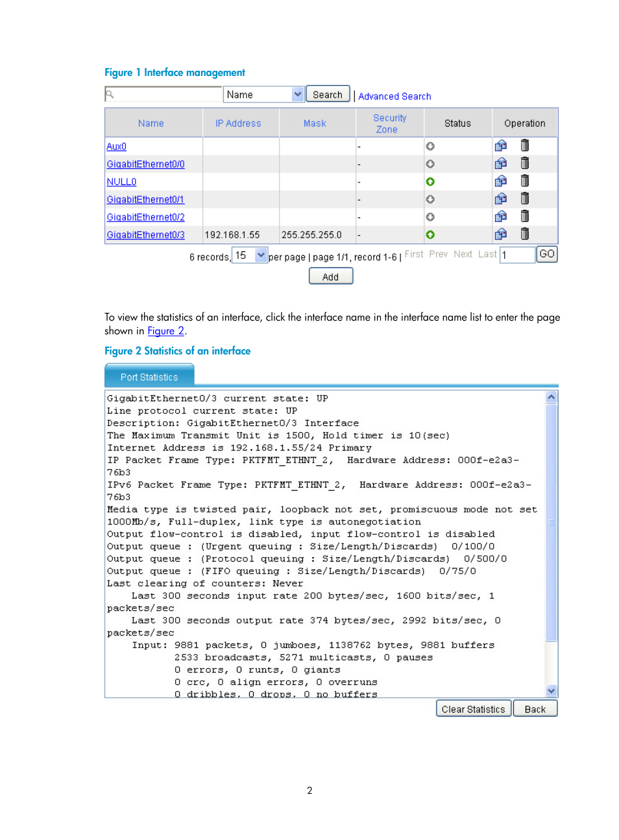Viewport: 619px width, 840px height.
Task: Click the Back button
Action: pos(535,709)
